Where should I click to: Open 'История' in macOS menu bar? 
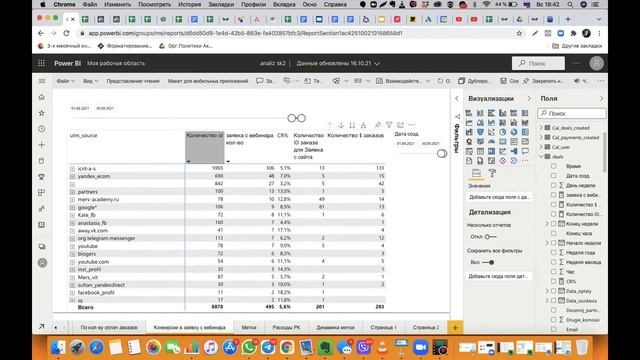click(189, 4)
